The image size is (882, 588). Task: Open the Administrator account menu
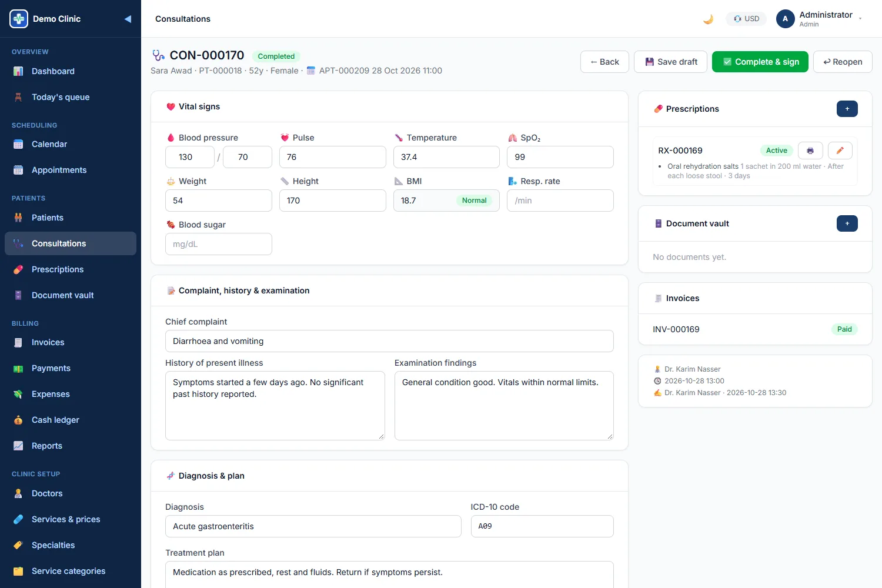(x=819, y=19)
